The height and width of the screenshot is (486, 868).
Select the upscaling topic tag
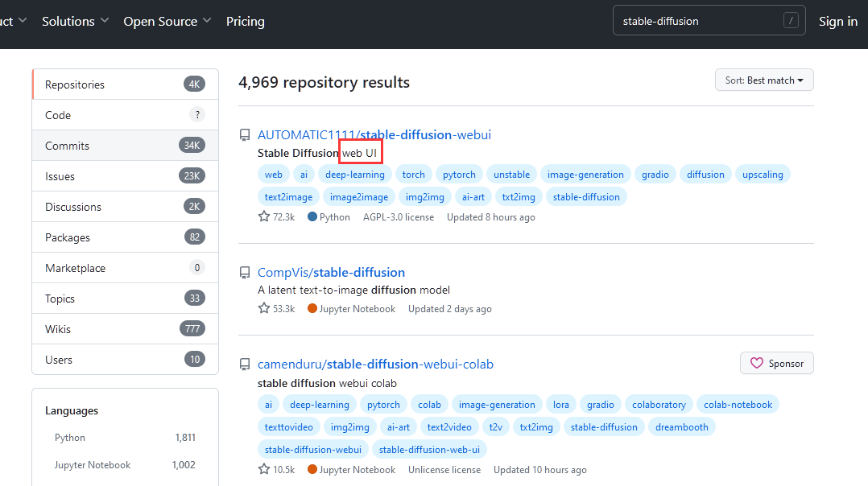click(x=763, y=174)
